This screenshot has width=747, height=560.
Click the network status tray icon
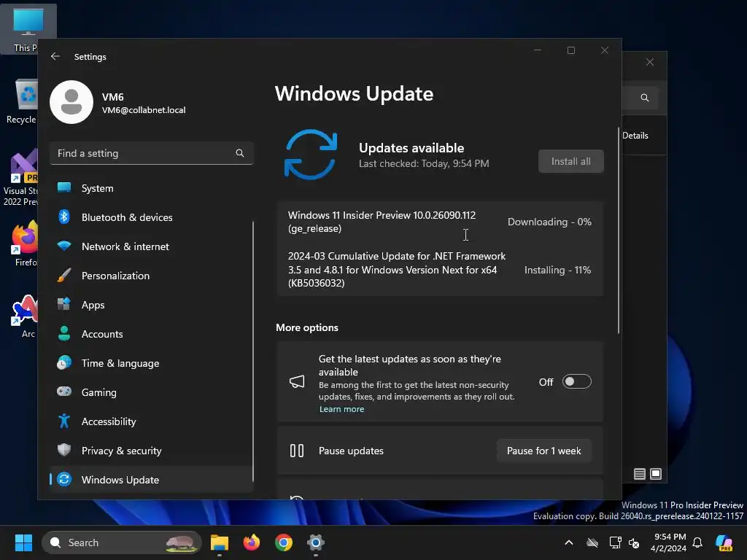[615, 542]
